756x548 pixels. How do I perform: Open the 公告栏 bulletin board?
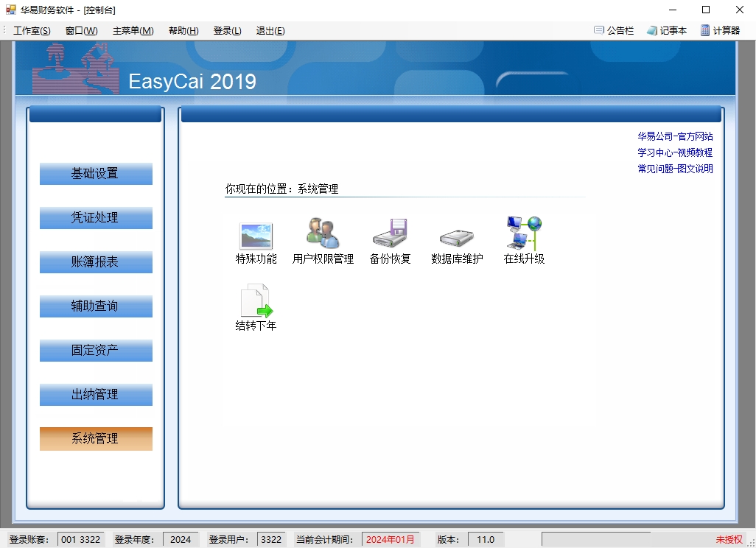[x=614, y=30]
